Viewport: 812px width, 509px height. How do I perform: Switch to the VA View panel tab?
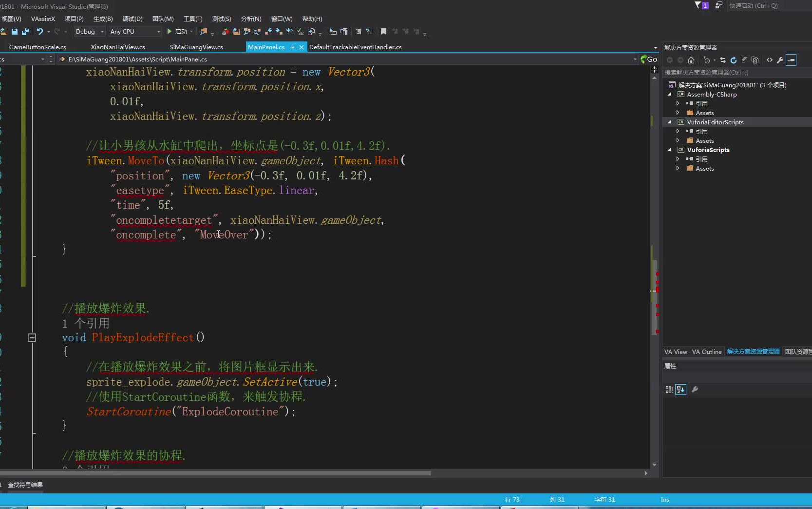(x=676, y=352)
